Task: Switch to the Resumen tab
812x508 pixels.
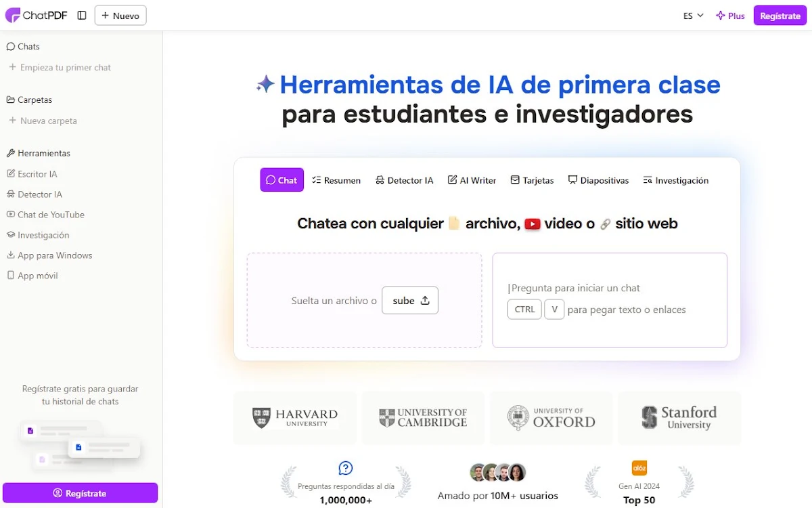Action: point(336,180)
